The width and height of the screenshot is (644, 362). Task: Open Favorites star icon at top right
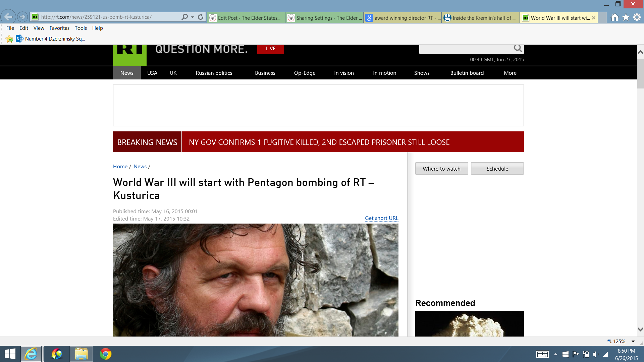pos(626,17)
